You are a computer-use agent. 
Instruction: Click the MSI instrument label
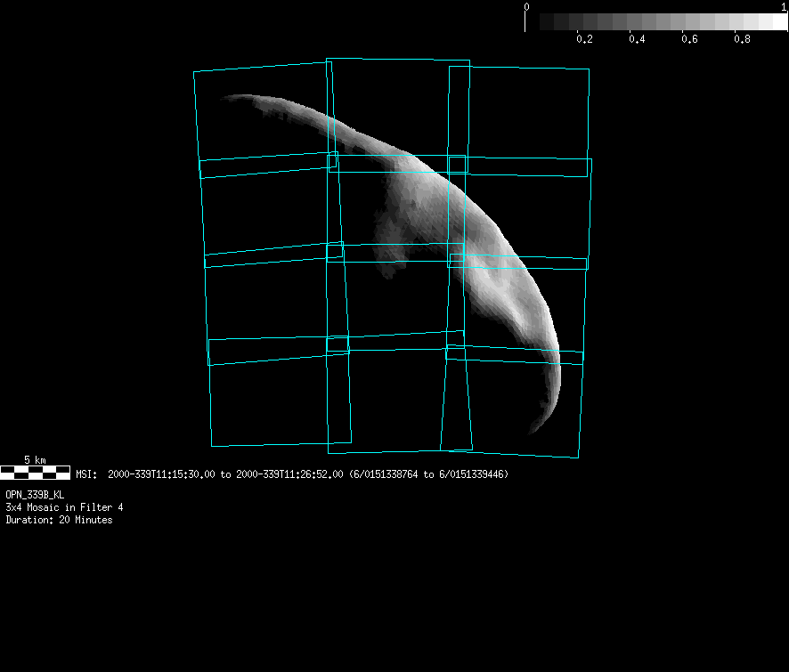point(86,474)
